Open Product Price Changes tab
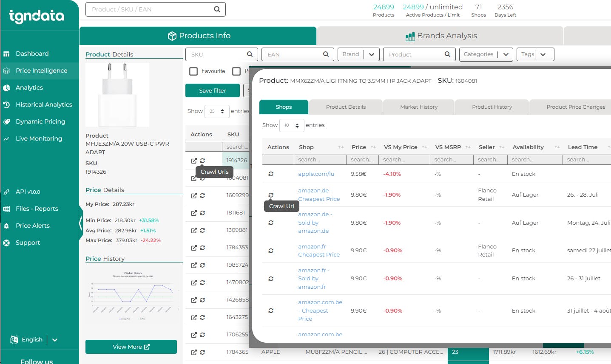Screen dimensions: 611x364 [576, 107]
